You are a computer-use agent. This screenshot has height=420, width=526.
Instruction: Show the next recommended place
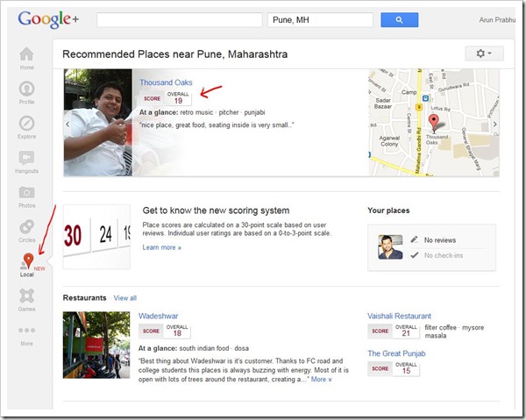(x=494, y=124)
